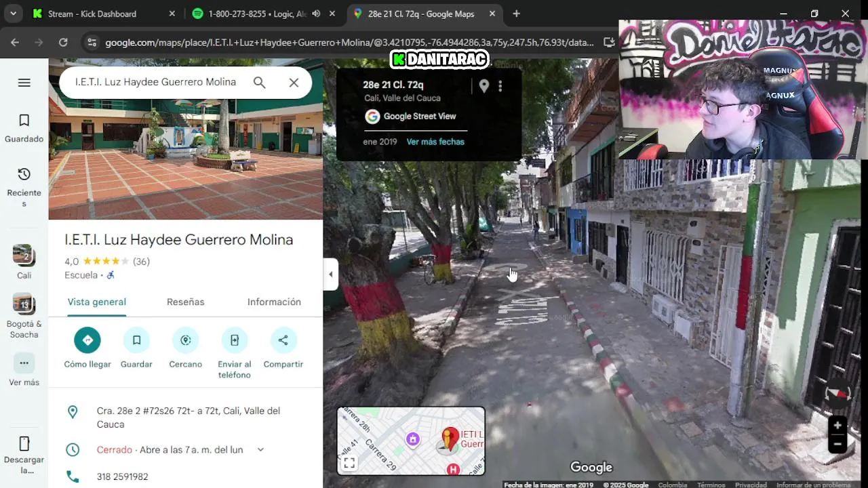The image size is (868, 488).
Task: Switch to Información tab
Action: click(274, 302)
